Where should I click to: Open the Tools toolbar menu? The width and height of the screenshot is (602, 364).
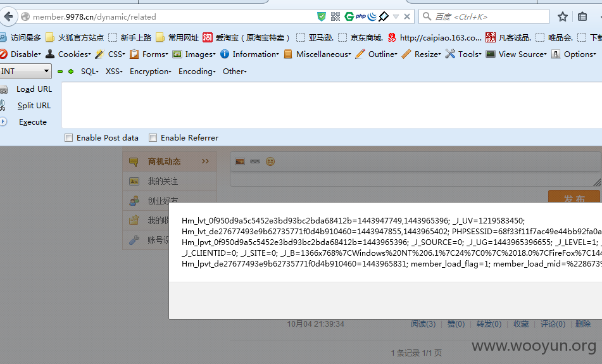463,54
